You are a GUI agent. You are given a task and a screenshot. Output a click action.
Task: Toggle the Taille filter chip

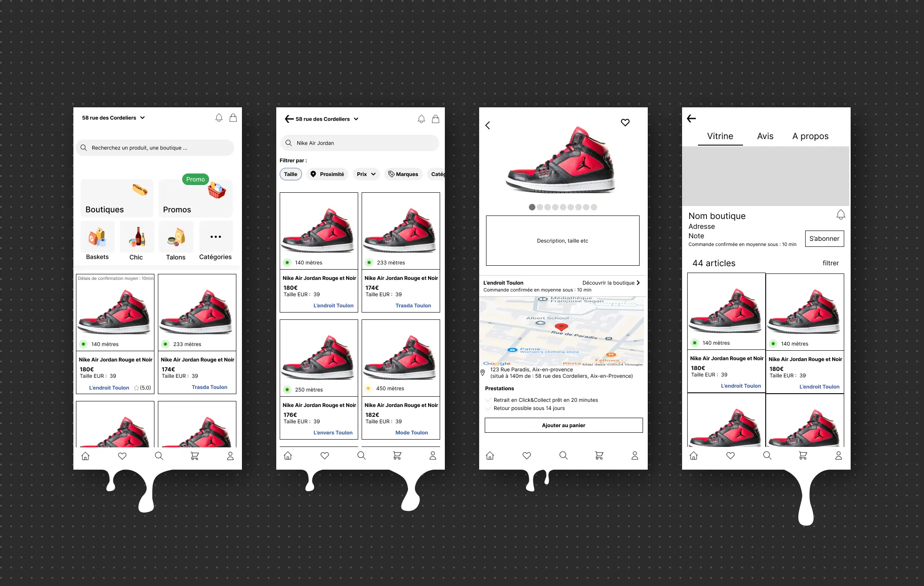290,174
